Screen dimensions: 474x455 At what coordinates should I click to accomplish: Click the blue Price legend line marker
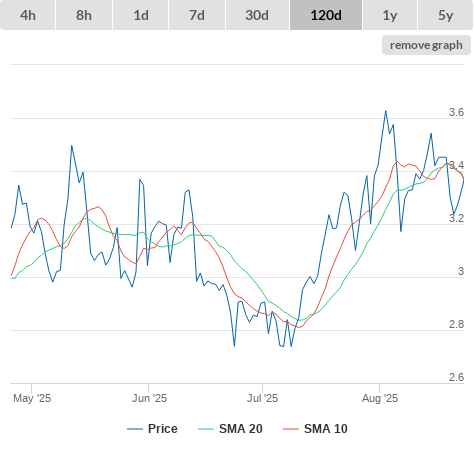[x=135, y=429]
